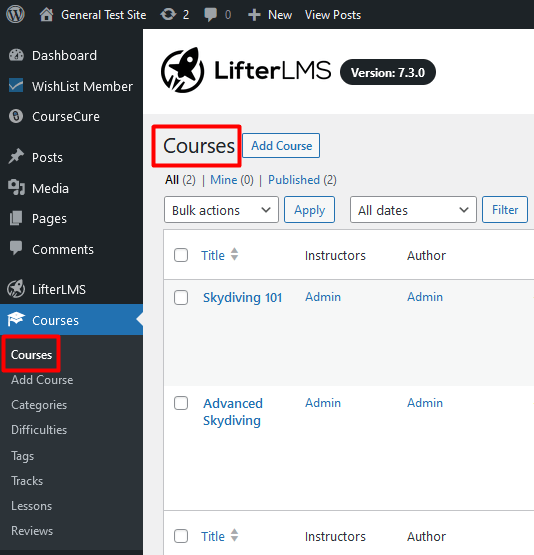The height and width of the screenshot is (555, 534).
Task: Open the Advanced Skydiving course
Action: [233, 412]
